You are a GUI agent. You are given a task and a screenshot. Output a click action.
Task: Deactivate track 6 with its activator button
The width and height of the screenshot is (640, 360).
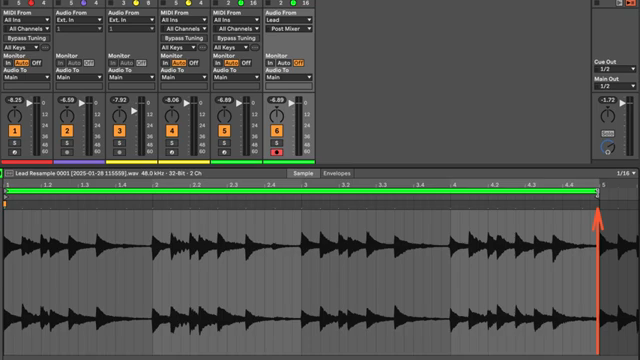point(277,131)
